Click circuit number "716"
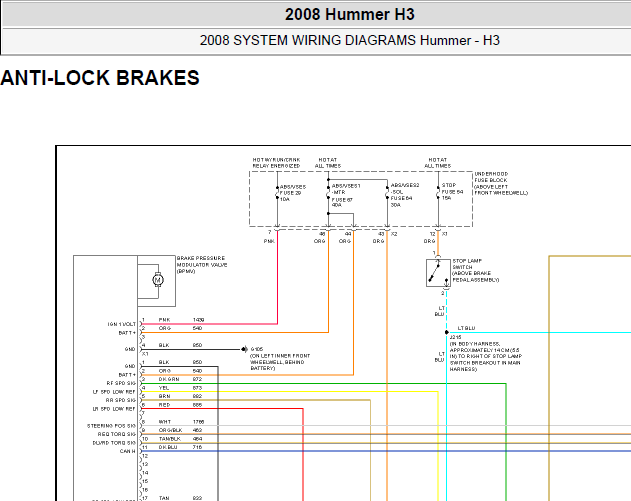631x501 pixels. (197, 447)
